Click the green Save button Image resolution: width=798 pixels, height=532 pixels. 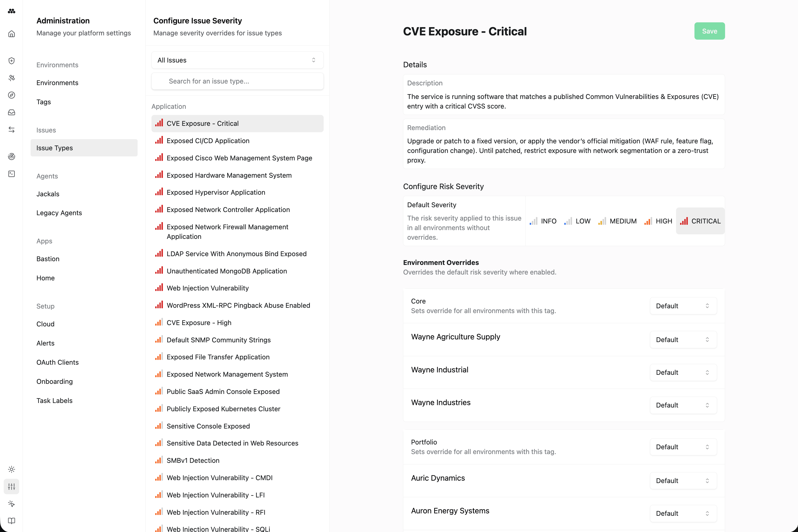tap(709, 31)
